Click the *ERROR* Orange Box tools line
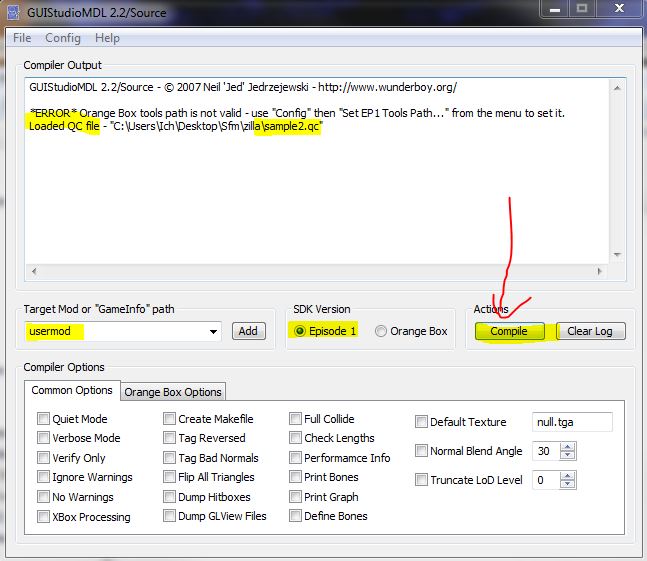The height and width of the screenshot is (561, 647). (x=297, y=113)
